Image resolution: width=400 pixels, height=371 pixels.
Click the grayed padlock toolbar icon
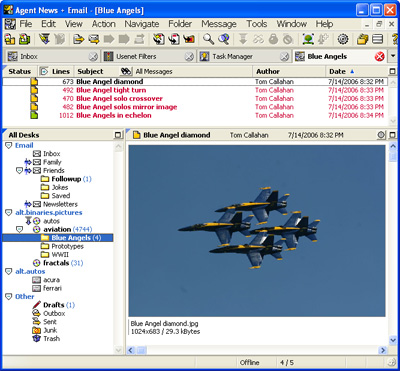[x=273, y=39]
